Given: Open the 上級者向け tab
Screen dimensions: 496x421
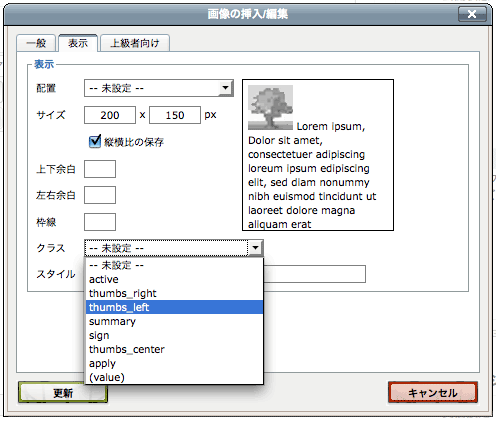Looking at the screenshot, I should coord(135,43).
